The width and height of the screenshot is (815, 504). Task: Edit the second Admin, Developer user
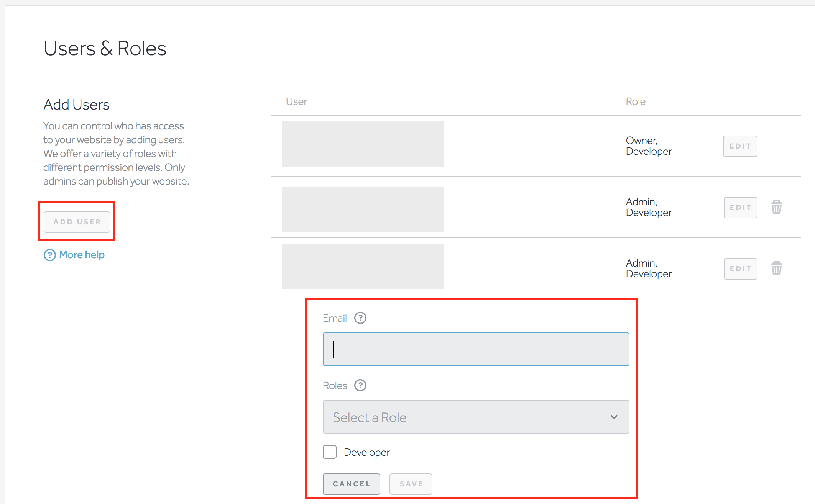[x=740, y=208]
